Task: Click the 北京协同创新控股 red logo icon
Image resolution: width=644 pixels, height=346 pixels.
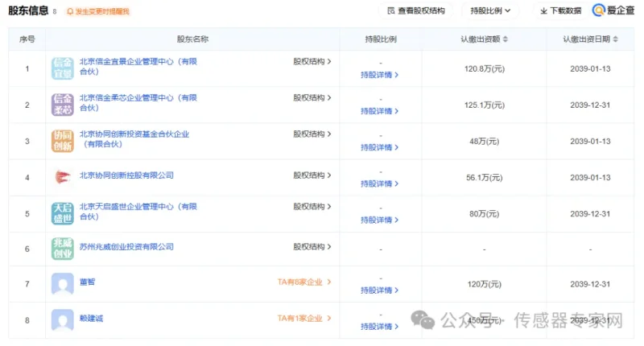Action: point(63,177)
